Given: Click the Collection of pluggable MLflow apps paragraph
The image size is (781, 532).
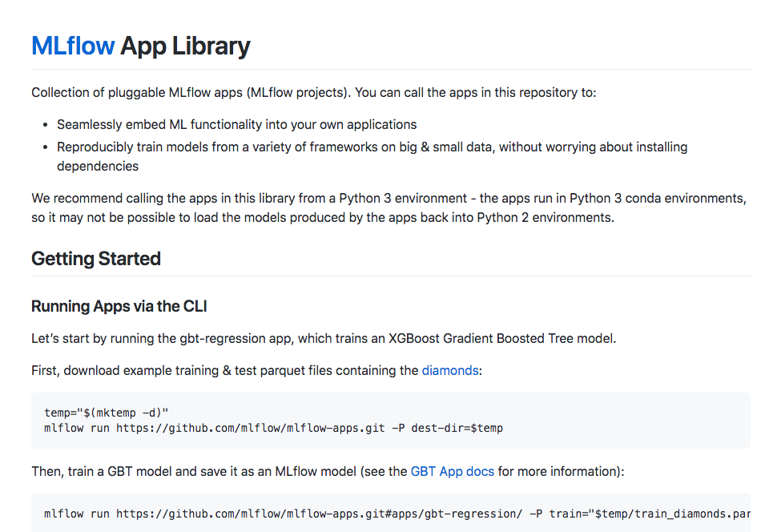Looking at the screenshot, I should (x=313, y=93).
